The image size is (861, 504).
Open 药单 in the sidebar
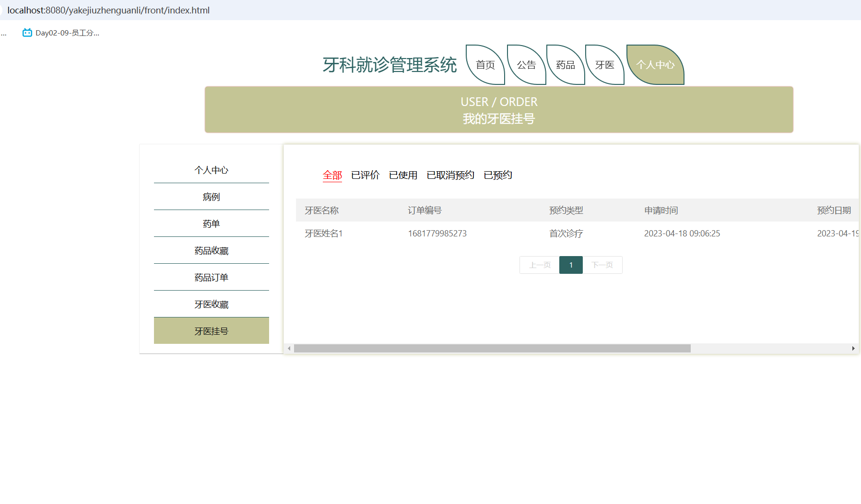click(x=212, y=223)
